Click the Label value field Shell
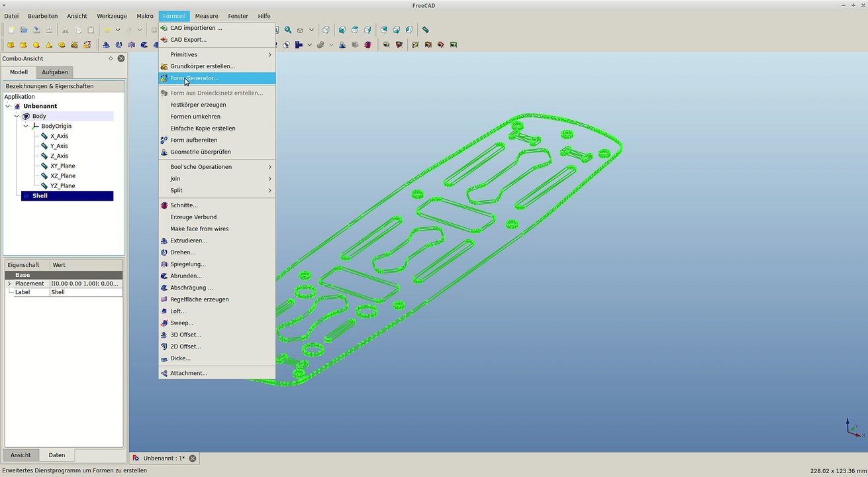 pyautogui.click(x=86, y=292)
